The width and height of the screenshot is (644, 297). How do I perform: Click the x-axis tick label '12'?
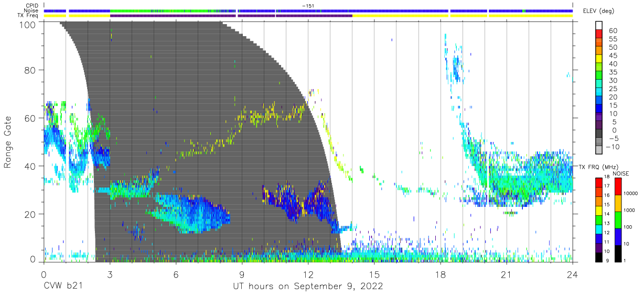(308, 274)
